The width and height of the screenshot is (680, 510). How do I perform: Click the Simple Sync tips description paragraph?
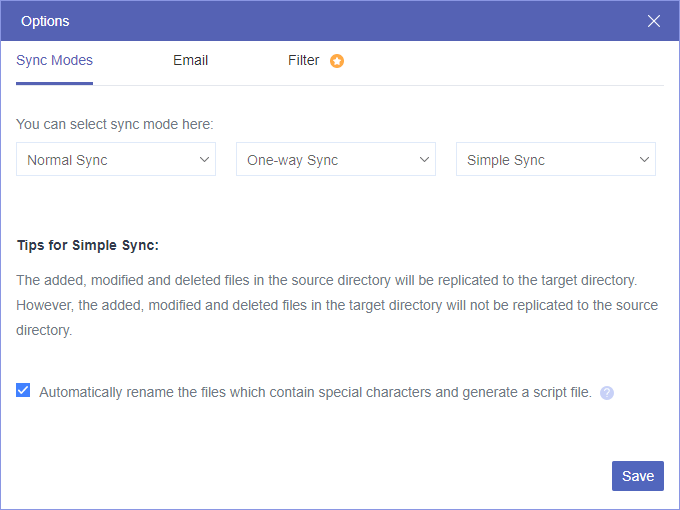pos(337,304)
